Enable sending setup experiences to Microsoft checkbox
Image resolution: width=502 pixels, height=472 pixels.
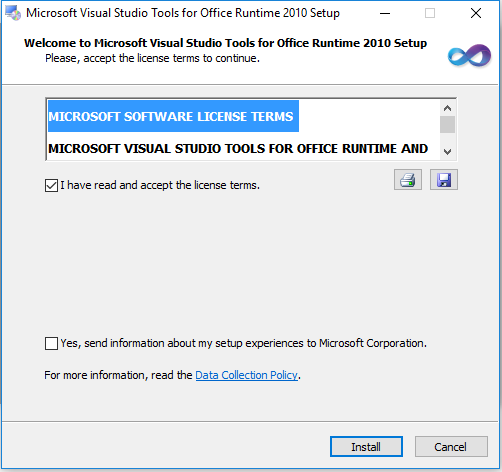click(51, 343)
